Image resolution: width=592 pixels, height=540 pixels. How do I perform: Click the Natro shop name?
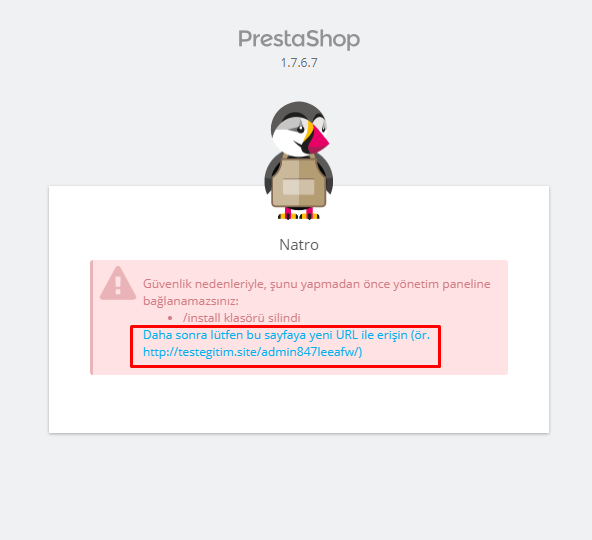pyautogui.click(x=299, y=245)
